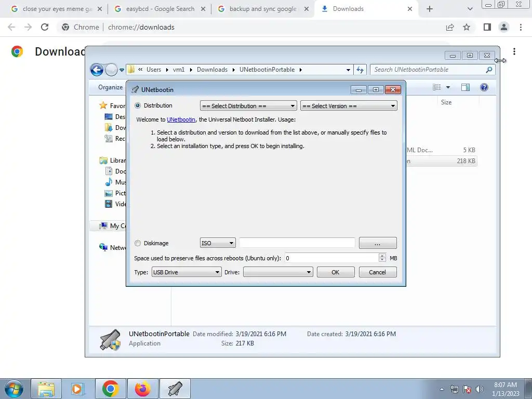Open Downloads page more actions menu
Image resolution: width=532 pixels, height=399 pixels.
click(x=514, y=51)
